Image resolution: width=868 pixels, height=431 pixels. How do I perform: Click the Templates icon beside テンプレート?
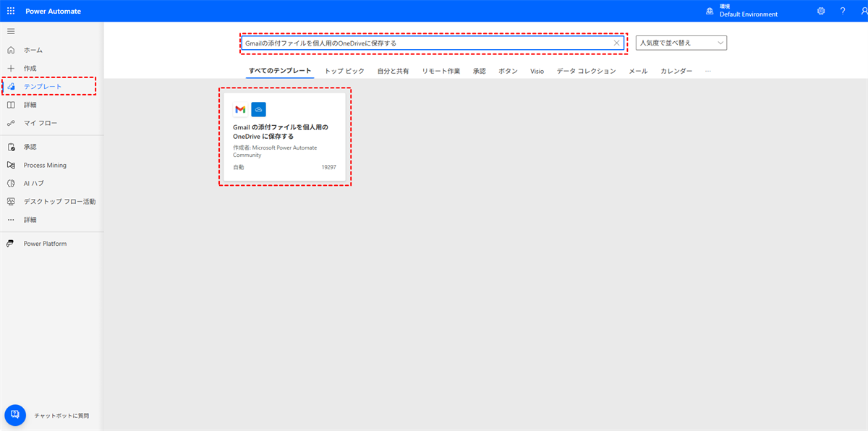(x=11, y=86)
